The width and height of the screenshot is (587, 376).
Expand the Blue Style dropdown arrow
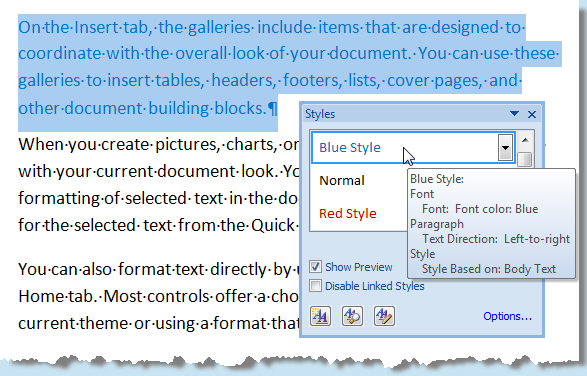(505, 148)
